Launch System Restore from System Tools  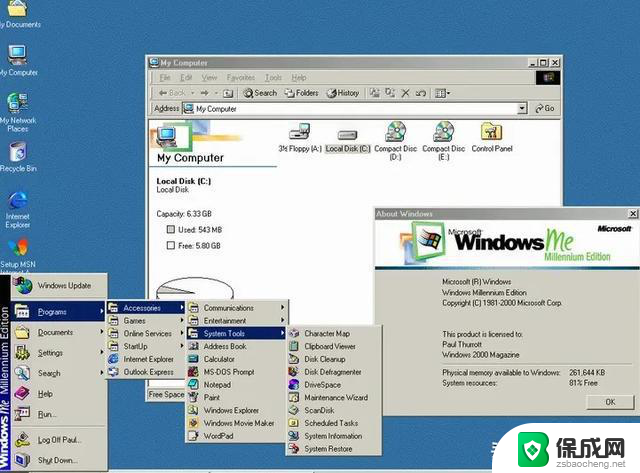[x=334, y=449]
